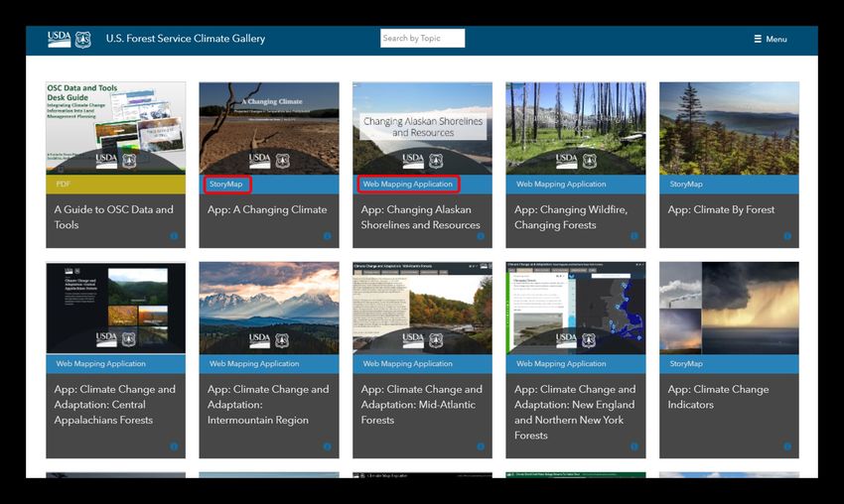Viewport: 844px width, 504px height.
Task: Open Climate By Forest evergreen thumbnail
Action: 730,128
